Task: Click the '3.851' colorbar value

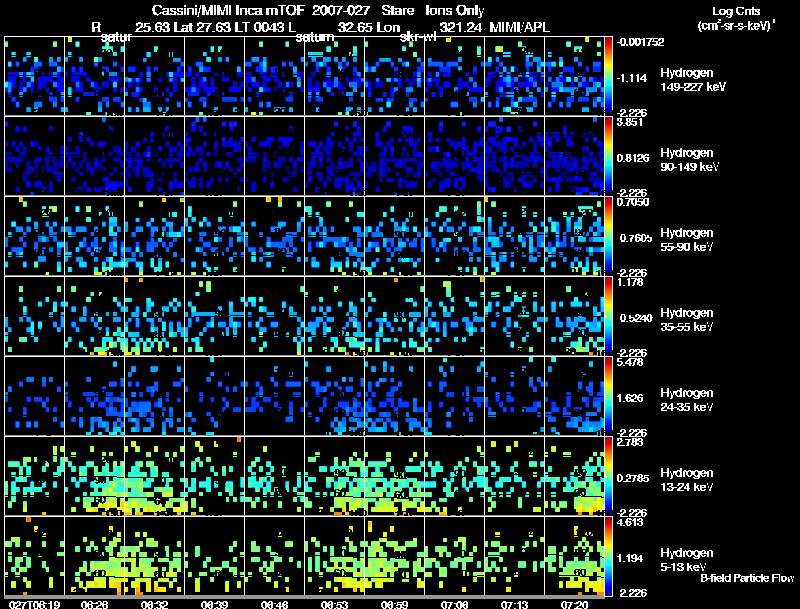Action: point(630,122)
